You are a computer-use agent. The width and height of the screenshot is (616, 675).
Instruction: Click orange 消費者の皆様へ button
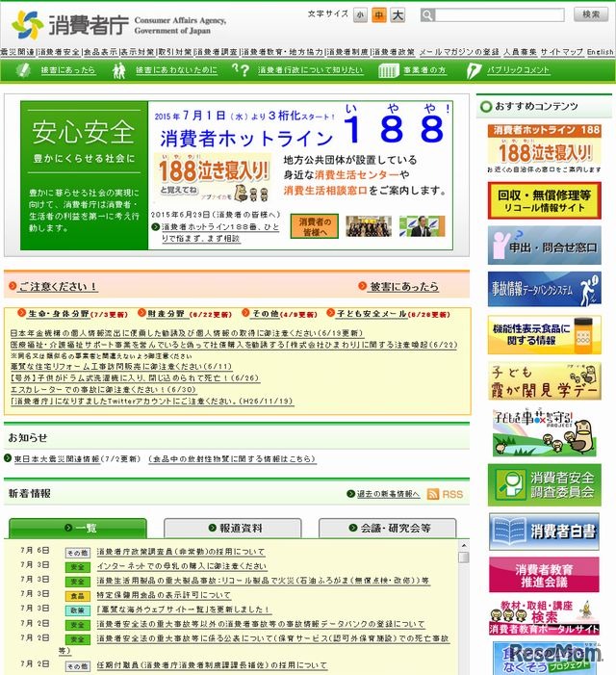point(314,226)
